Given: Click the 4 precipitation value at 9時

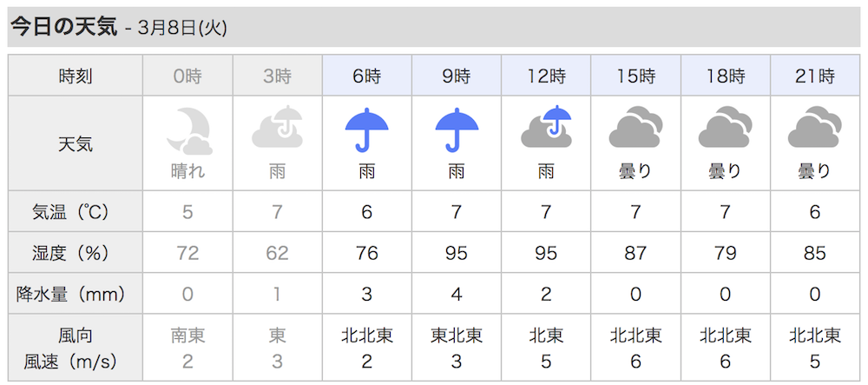Looking at the screenshot, I should (x=457, y=294).
